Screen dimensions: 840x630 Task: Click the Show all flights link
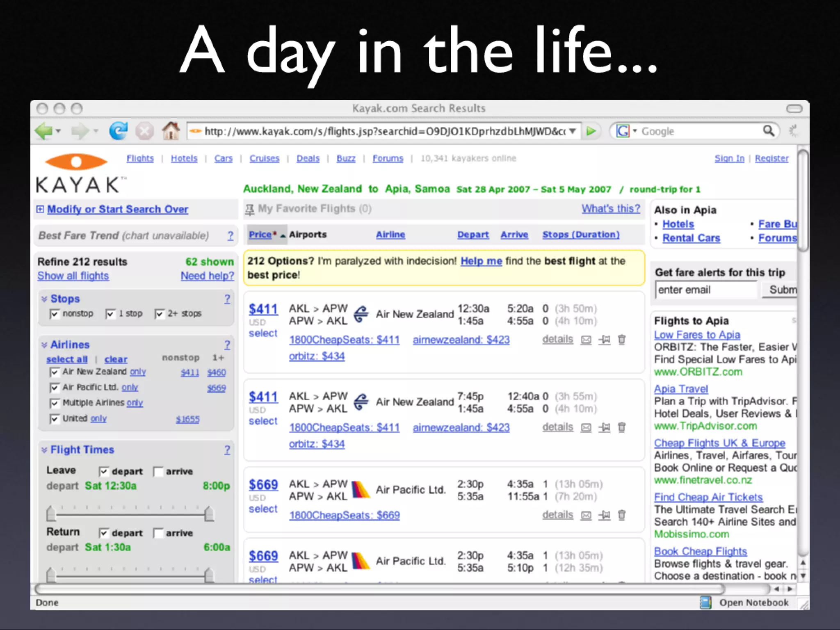[73, 276]
